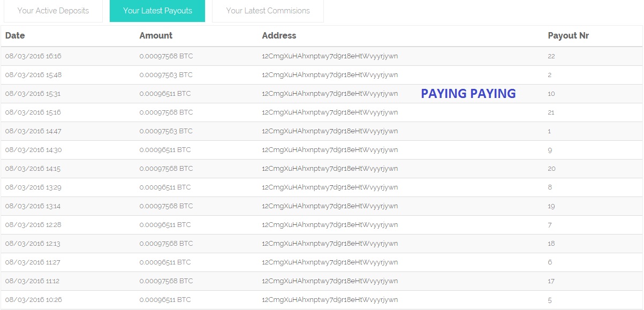Click payout number 7 in 12:28 row
The width and height of the screenshot is (644, 310).
click(x=550, y=225)
